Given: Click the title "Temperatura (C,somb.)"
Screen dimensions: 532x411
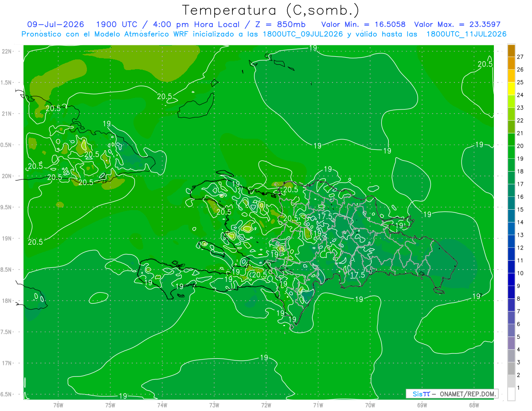Looking at the screenshot, I should (271, 11).
